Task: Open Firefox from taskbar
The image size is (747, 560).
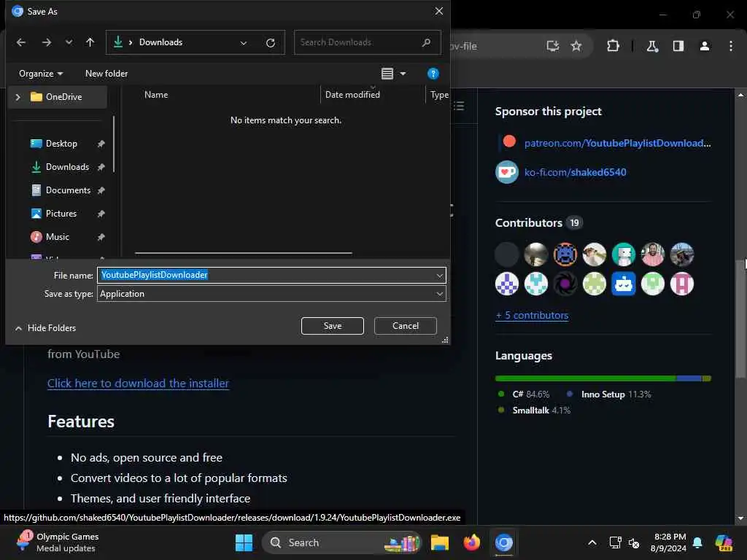Action: [472, 542]
